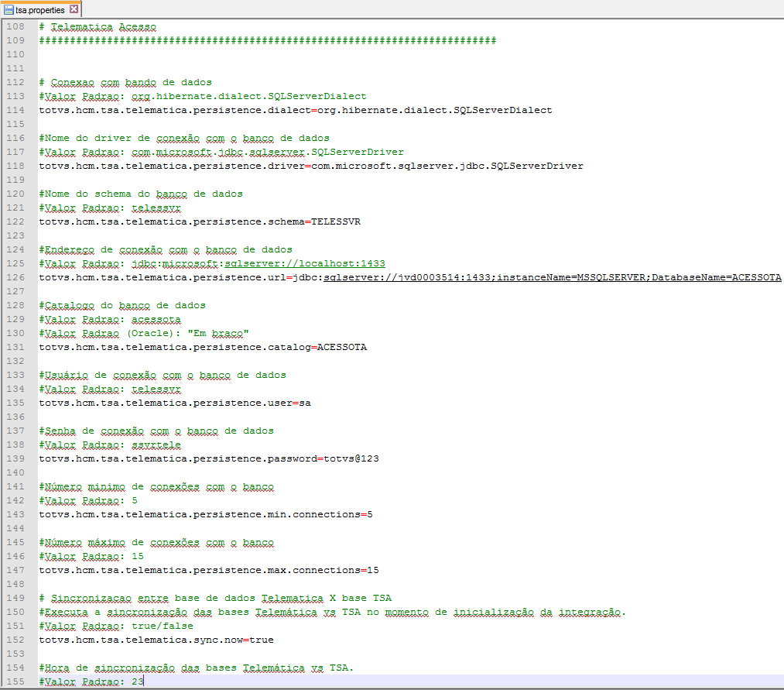This screenshot has height=690, width=784.
Task: Click the save icon on tsa.properties tab
Action: tap(9, 9)
